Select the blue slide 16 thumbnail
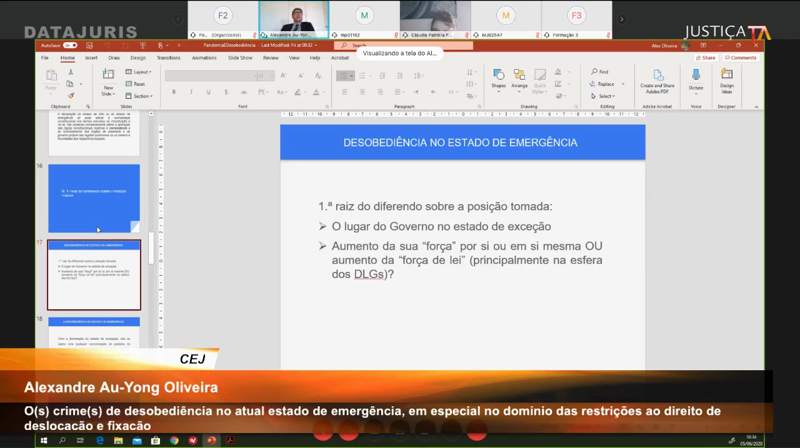The width and height of the screenshot is (800, 448). (x=94, y=198)
